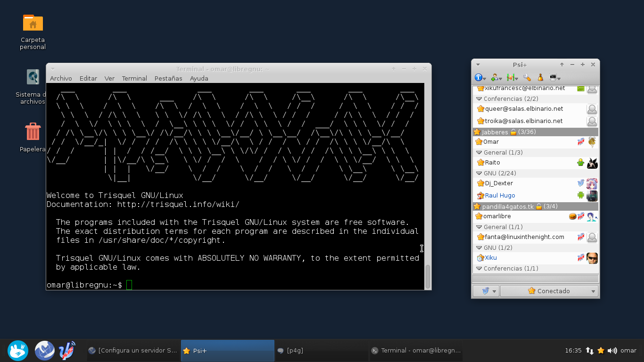Image resolution: width=644 pixels, height=362 pixels.
Task: Switch to the Configura un servidor taskbar window
Action: [133, 351]
